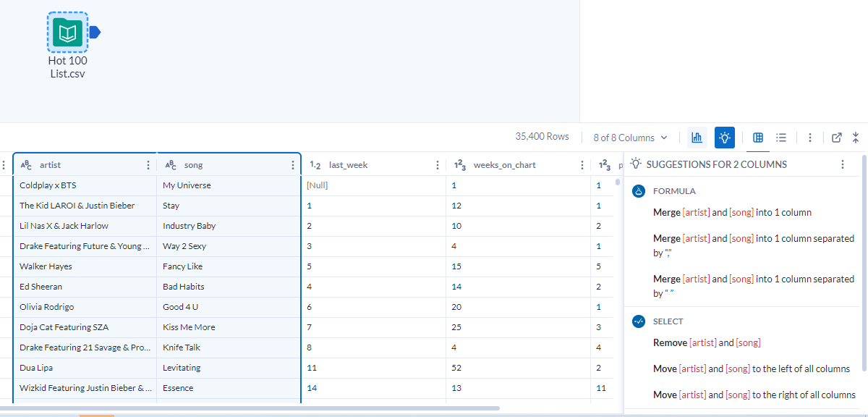Click the Formula suggestions icon
The width and height of the screenshot is (868, 417).
point(639,192)
